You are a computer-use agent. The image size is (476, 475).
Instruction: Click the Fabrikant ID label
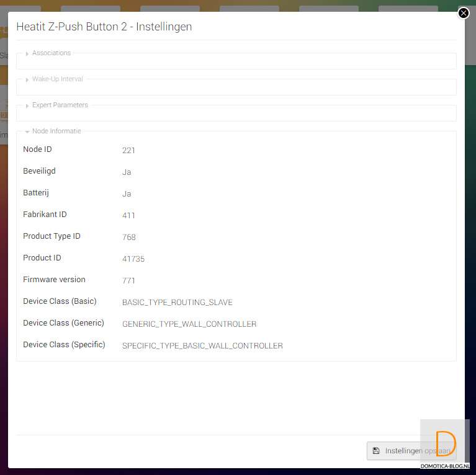(x=45, y=215)
